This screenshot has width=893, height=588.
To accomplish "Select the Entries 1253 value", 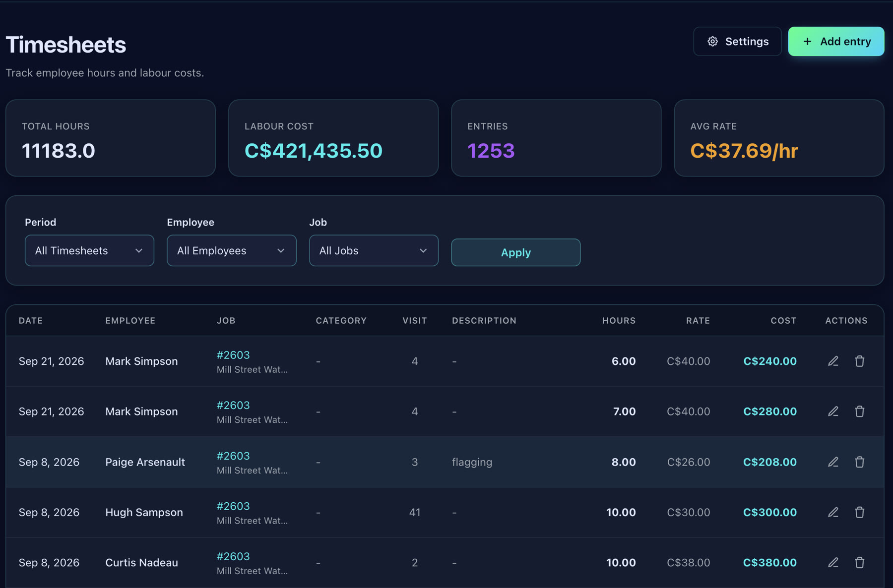I will click(x=491, y=151).
